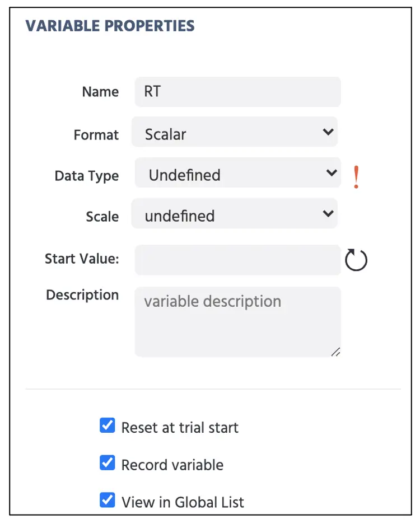Viewport: 420px width, 524px height.
Task: Click the "Format" field label
Action: [x=96, y=135]
